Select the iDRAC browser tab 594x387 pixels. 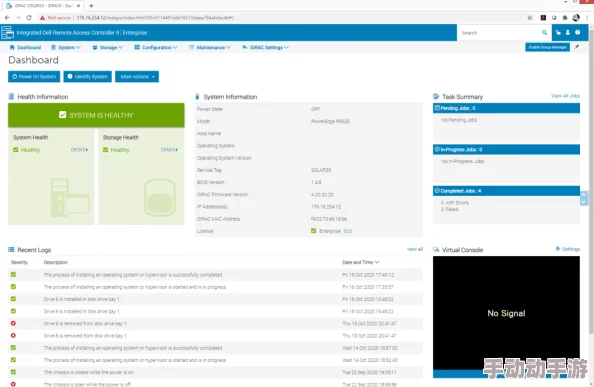point(42,6)
